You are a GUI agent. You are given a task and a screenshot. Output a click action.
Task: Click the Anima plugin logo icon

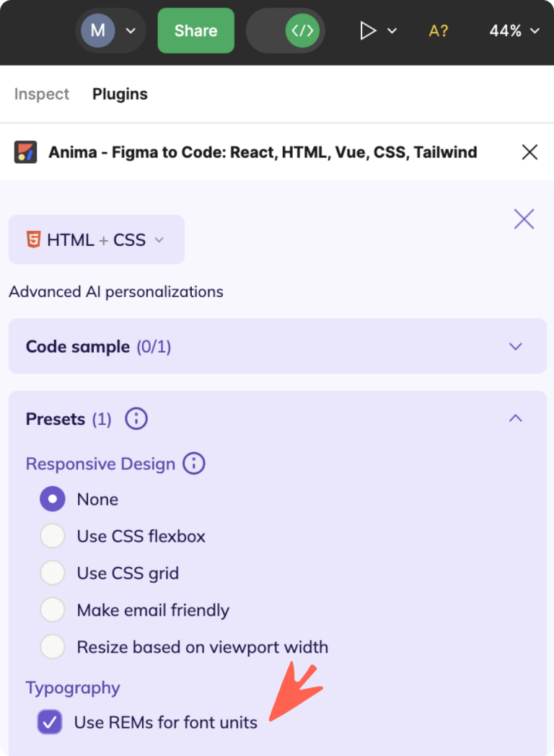pyautogui.click(x=23, y=152)
